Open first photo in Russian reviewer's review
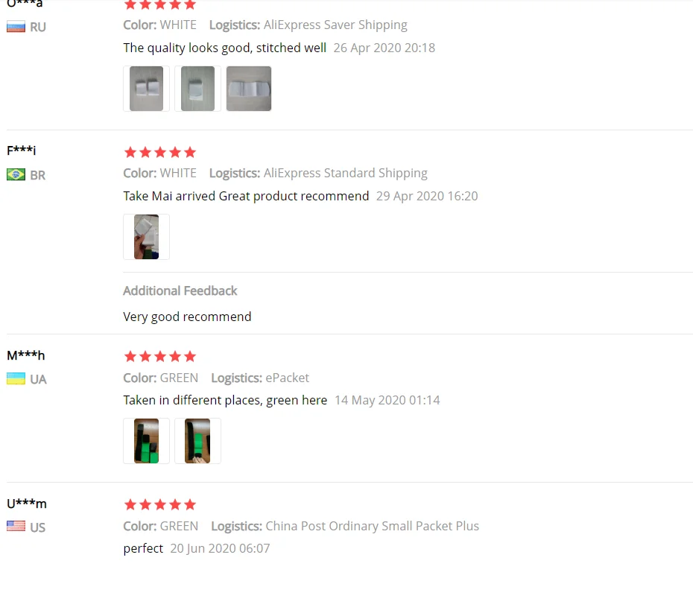The width and height of the screenshot is (693, 616). pos(146,89)
